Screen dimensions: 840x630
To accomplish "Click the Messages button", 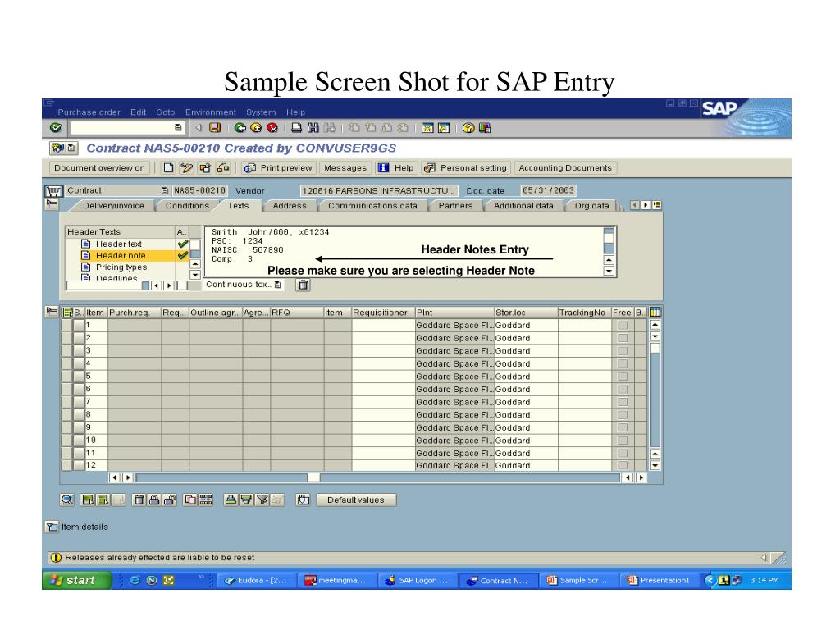I will 345,167.
